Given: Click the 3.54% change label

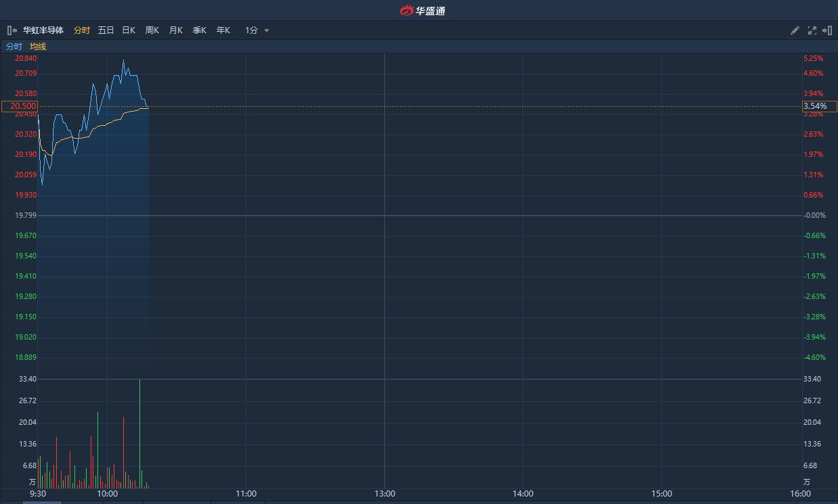Looking at the screenshot, I should click(820, 106).
